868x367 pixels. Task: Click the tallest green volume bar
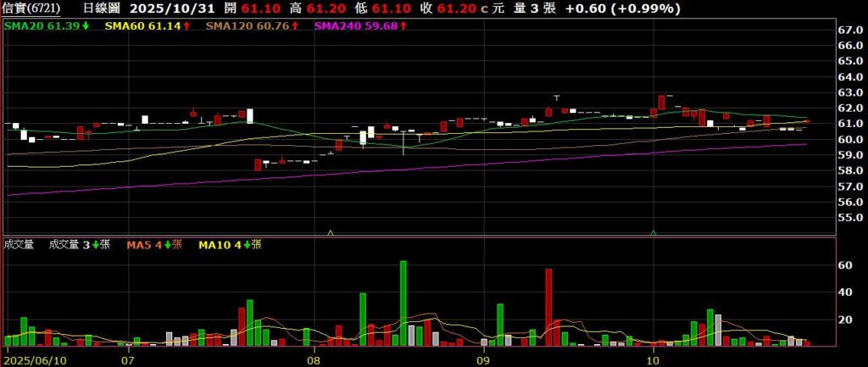click(403, 303)
